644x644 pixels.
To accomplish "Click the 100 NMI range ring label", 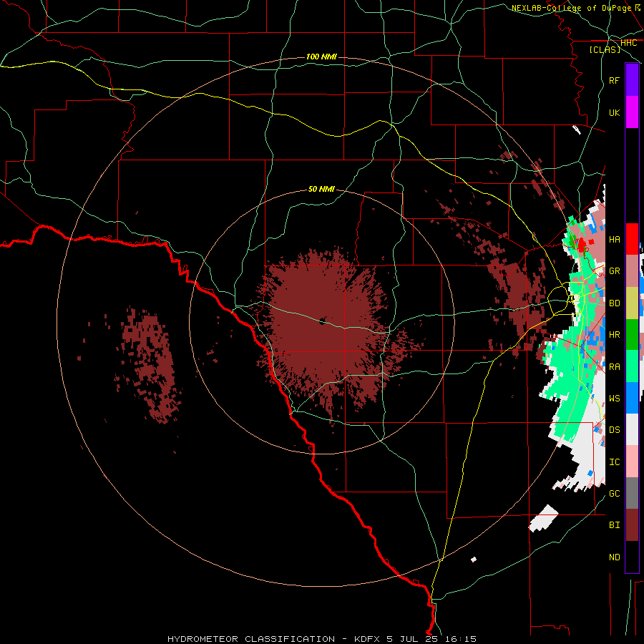I will (321, 57).
